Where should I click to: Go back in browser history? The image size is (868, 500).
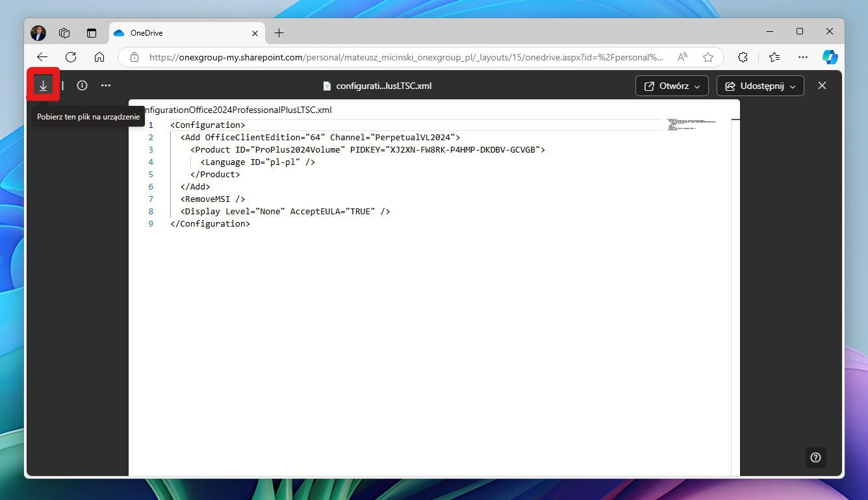coord(42,57)
